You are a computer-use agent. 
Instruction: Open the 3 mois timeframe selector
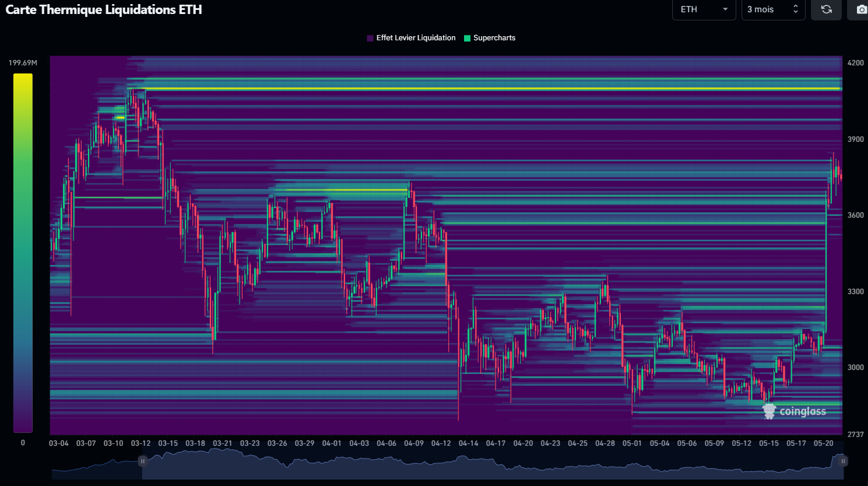click(773, 9)
